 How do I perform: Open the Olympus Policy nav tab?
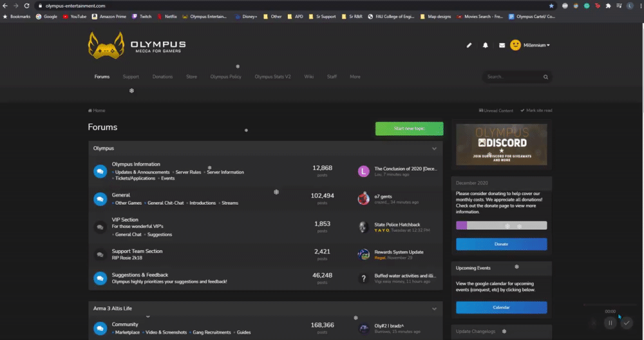226,77
